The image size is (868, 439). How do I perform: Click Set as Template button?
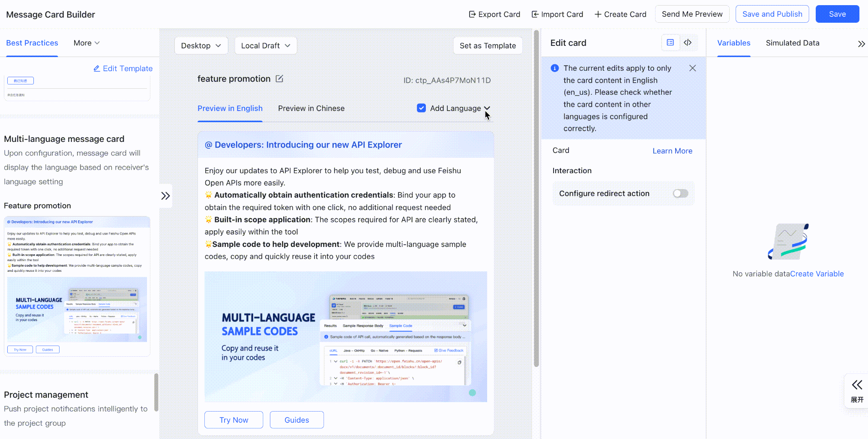488,45
